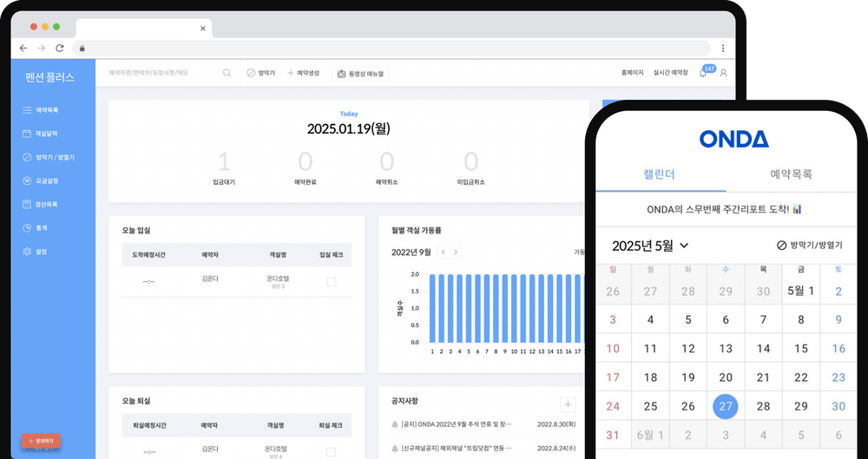Click the 방막기 block icon in top toolbar

(x=251, y=73)
